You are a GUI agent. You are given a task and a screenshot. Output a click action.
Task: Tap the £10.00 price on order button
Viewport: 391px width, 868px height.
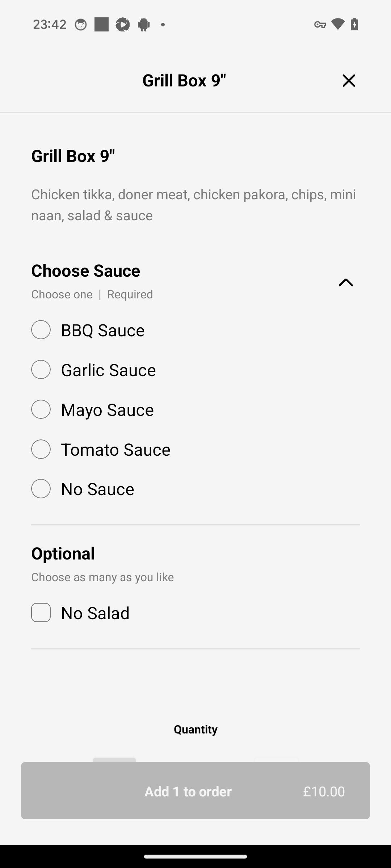coord(324,791)
